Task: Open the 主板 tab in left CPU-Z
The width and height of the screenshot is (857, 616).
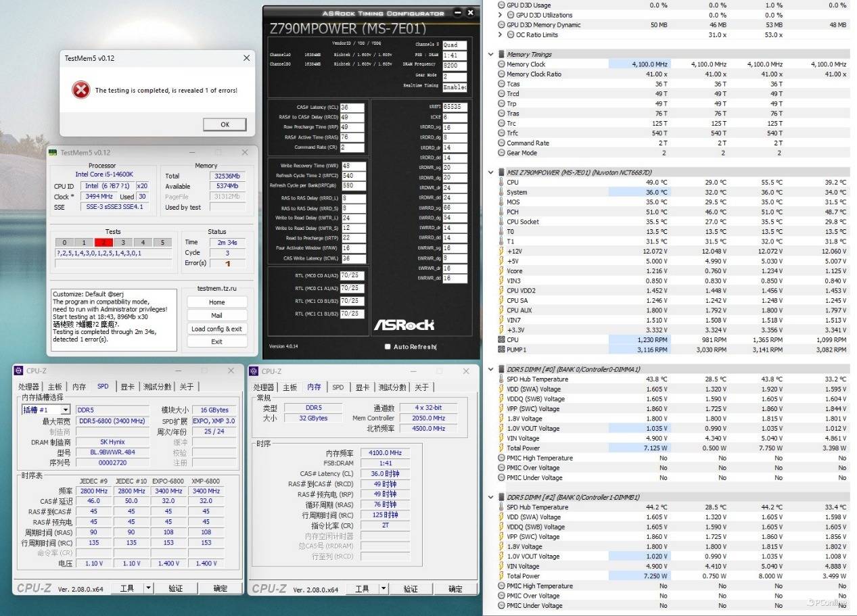Action: 55,387
